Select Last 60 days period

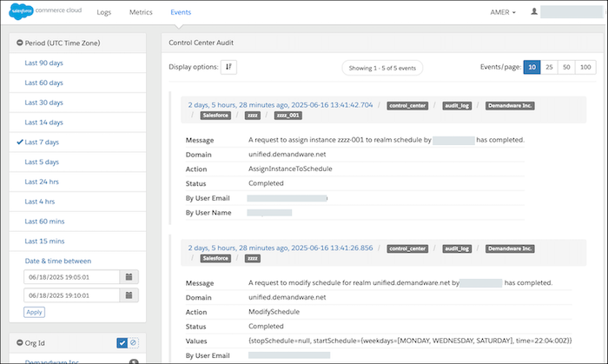[x=43, y=83]
